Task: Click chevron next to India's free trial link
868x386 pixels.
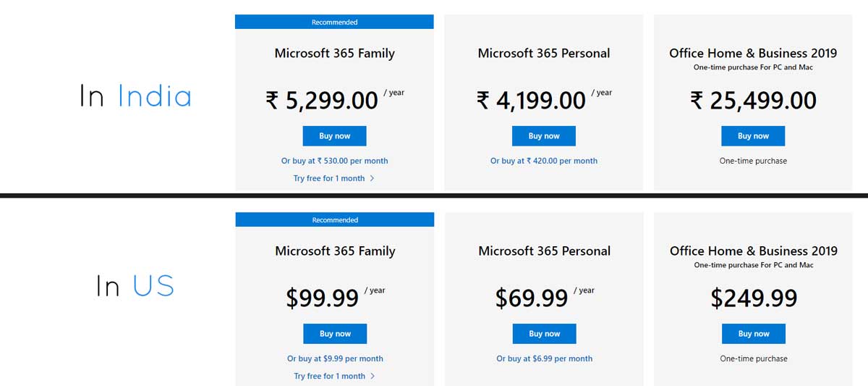Action: [x=372, y=178]
